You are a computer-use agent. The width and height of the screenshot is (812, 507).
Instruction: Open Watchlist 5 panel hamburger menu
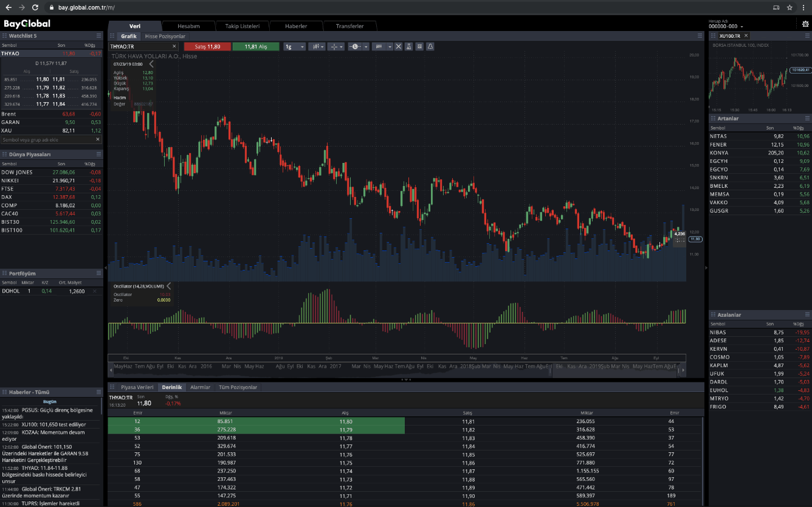pos(98,36)
